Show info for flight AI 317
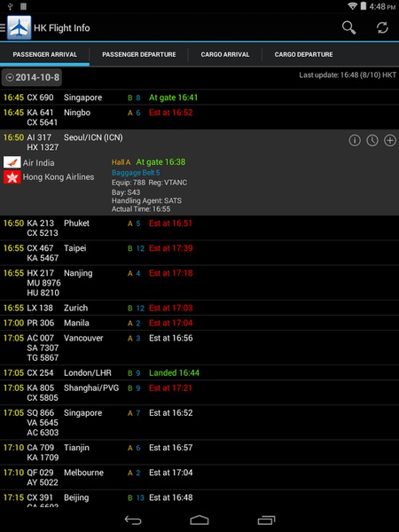Image resolution: width=399 pixels, height=532 pixels. [x=355, y=140]
